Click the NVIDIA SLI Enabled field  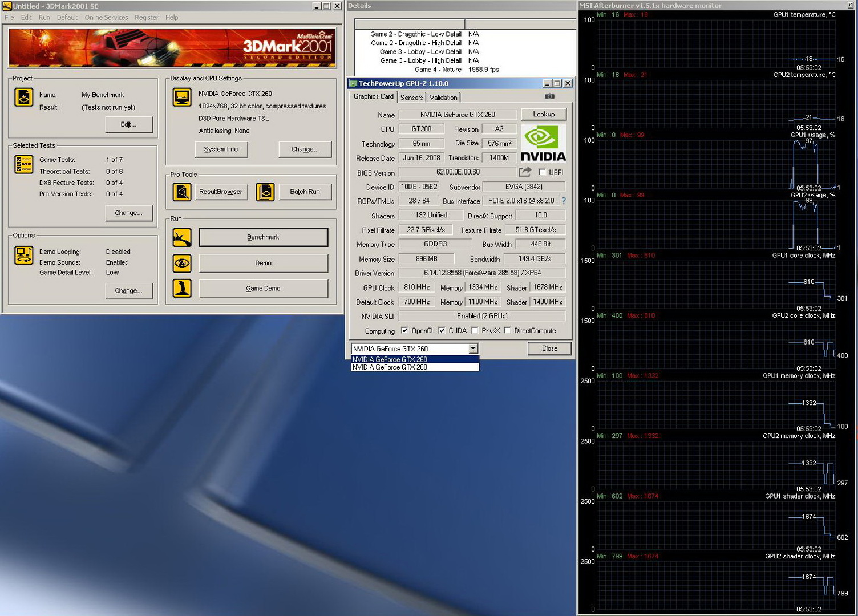pos(482,316)
